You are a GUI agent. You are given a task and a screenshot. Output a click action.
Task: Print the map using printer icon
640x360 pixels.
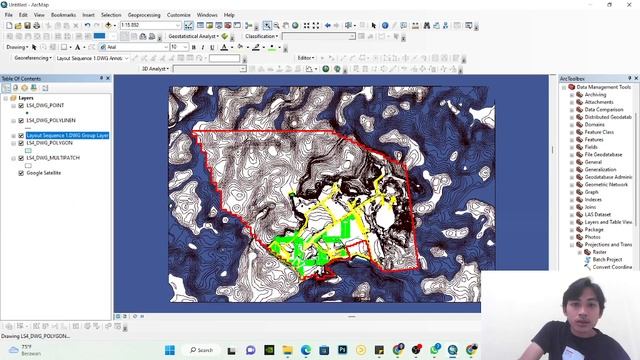point(36,26)
